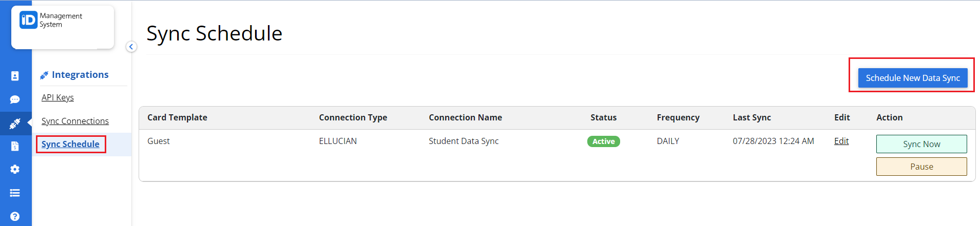The width and height of the screenshot is (980, 226).
Task: Click the Frequency column header
Action: [678, 117]
